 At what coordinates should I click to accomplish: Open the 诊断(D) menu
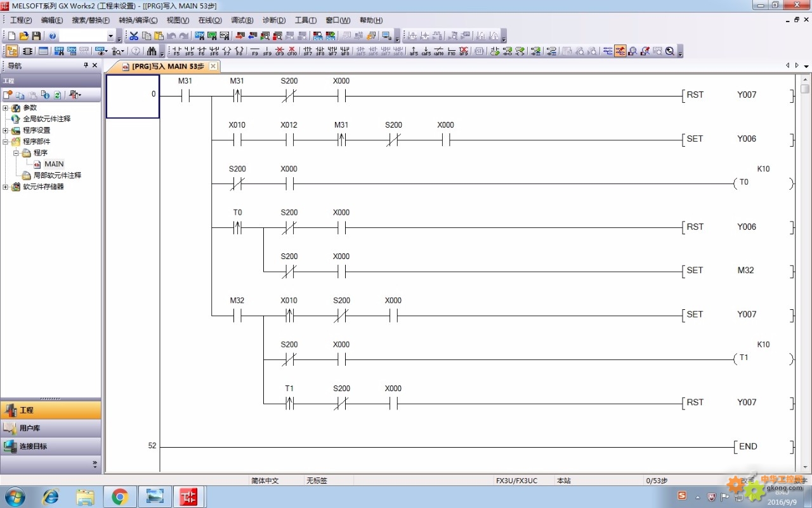point(274,20)
